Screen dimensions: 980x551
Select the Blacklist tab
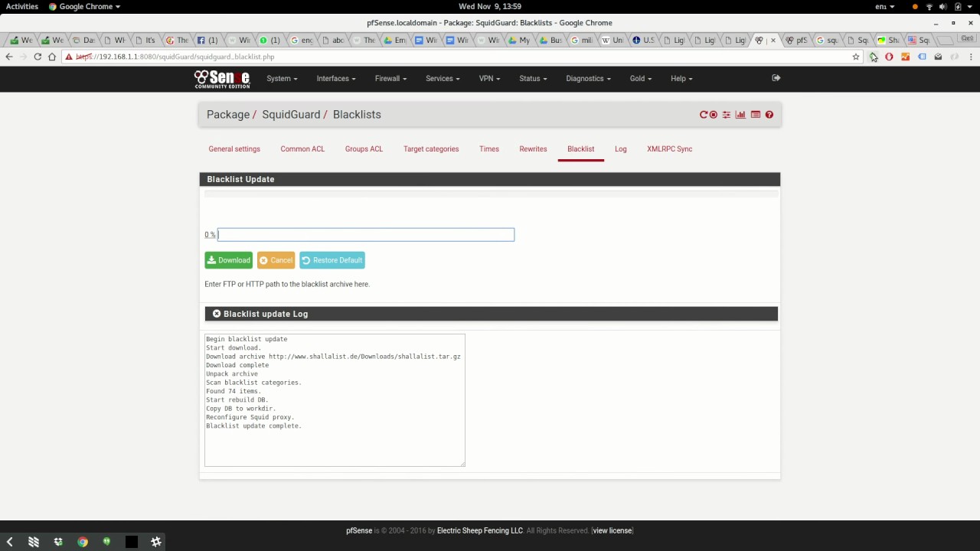[580, 149]
